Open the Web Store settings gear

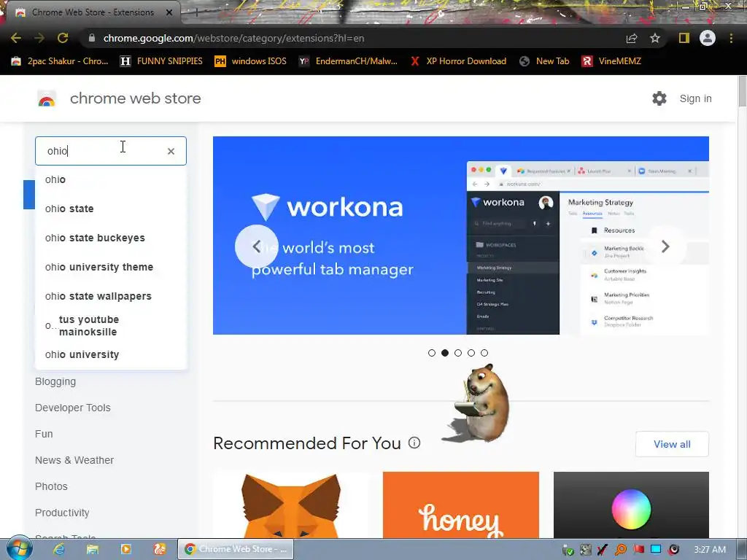click(x=659, y=98)
